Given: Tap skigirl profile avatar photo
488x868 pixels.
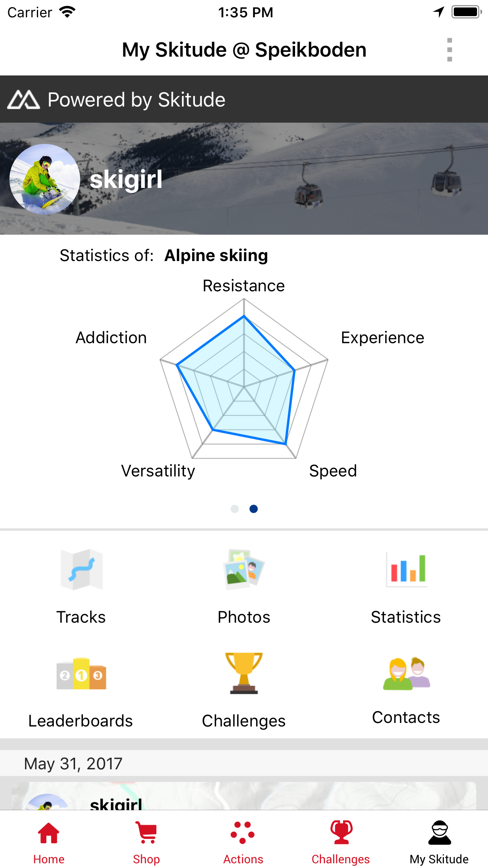Looking at the screenshot, I should click(x=45, y=179).
